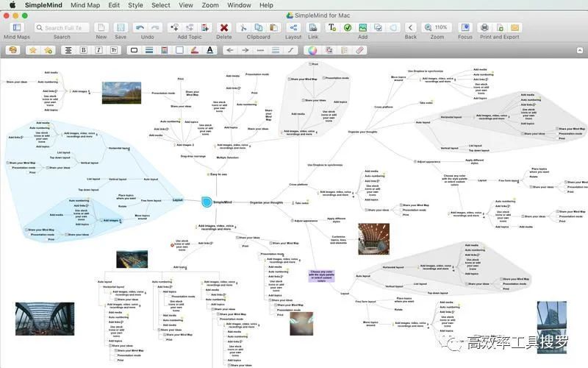Toggle bold text style
This screenshot has width=588, height=368.
pyautogui.click(x=83, y=50)
